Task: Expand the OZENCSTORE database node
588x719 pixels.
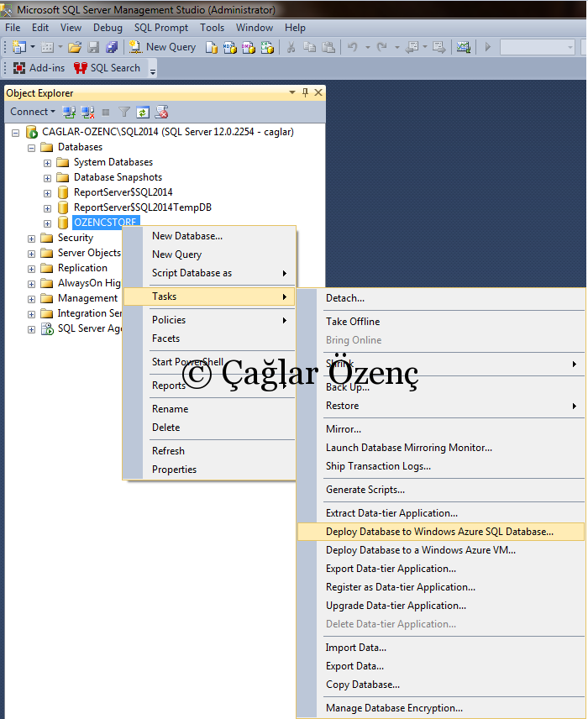Action: (x=47, y=223)
